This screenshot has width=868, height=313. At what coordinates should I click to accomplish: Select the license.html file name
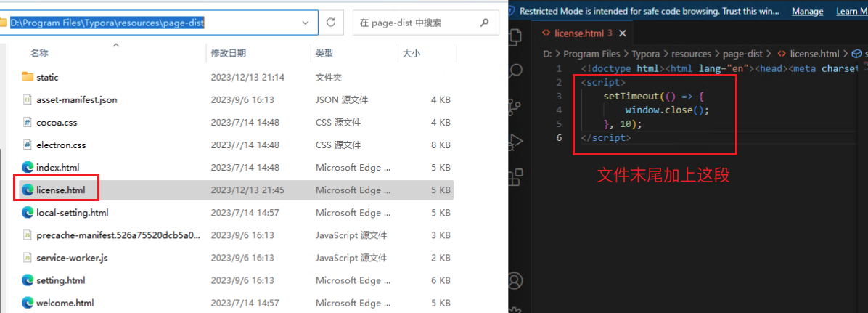(x=61, y=190)
